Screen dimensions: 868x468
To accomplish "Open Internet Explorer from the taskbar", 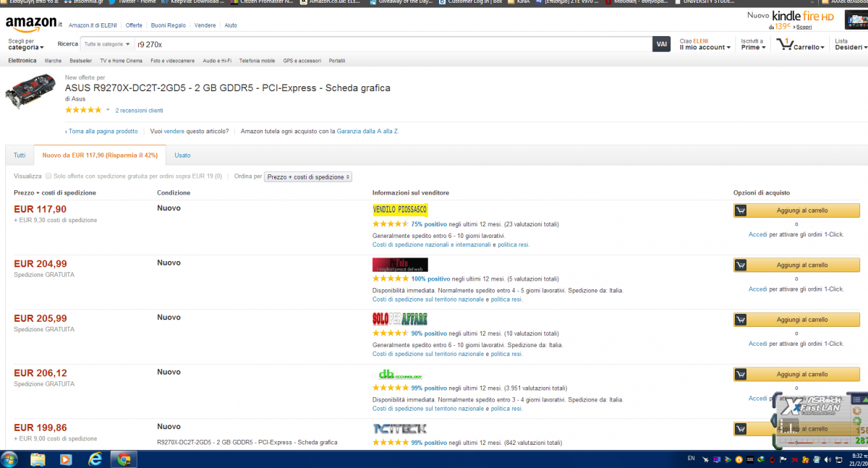I will coord(95,459).
